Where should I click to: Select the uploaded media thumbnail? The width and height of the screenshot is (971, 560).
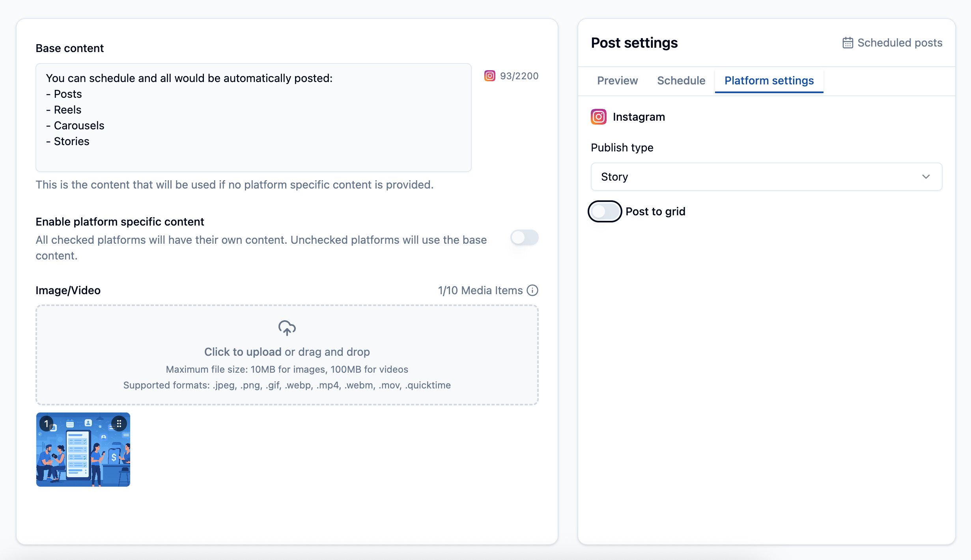click(83, 450)
